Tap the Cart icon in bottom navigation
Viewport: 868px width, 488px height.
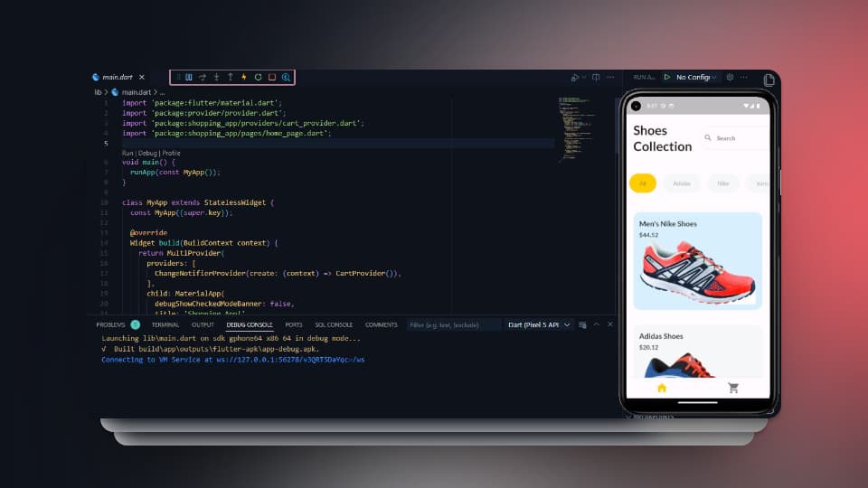tap(733, 388)
